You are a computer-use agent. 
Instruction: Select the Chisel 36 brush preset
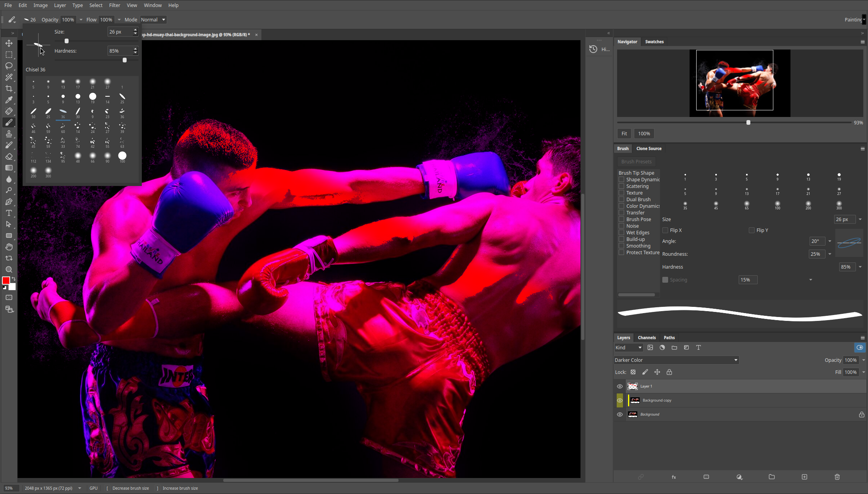63,113
